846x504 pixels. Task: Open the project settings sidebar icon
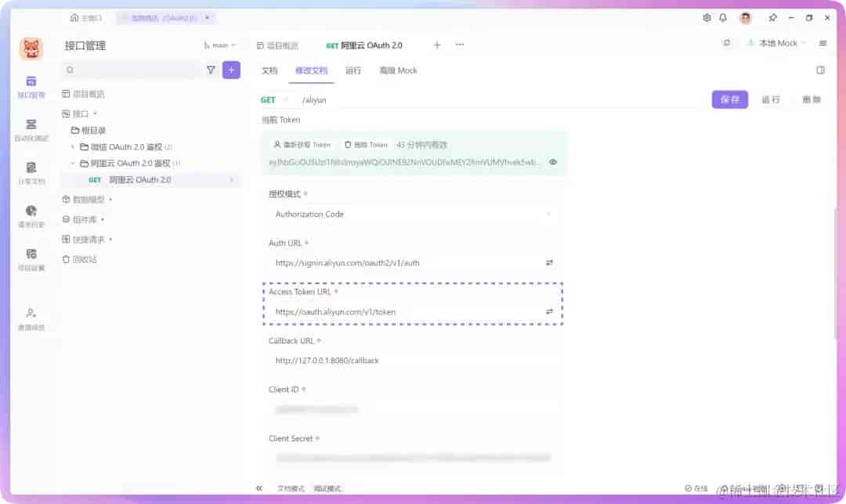(x=31, y=259)
